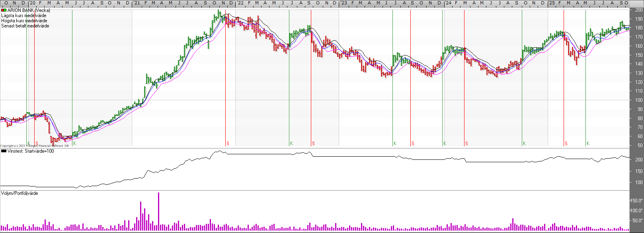Select the ARION BANK (Vecka) chart title

point(29,10)
